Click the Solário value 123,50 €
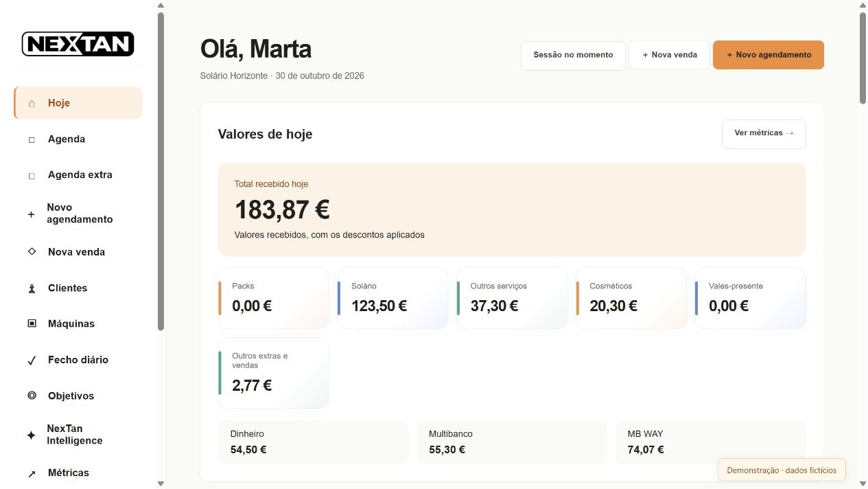Screen dimensions: 868x489 [379, 306]
